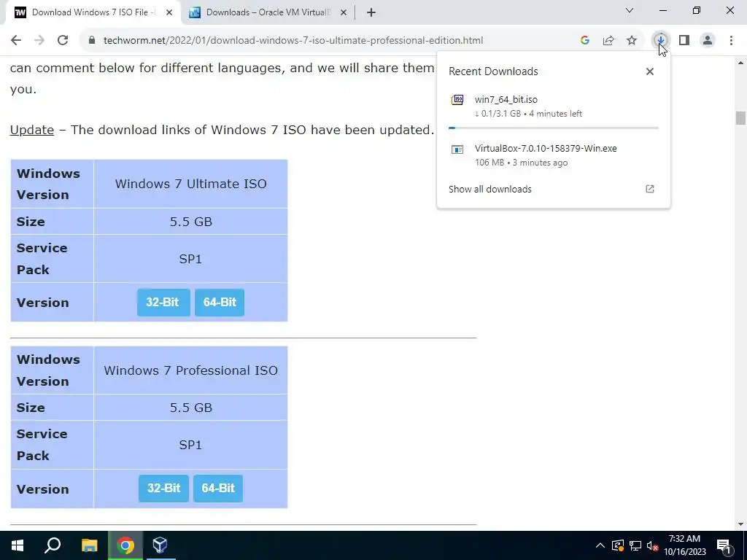747x560 pixels.
Task: Share this page via the share icon
Action: (x=608, y=41)
